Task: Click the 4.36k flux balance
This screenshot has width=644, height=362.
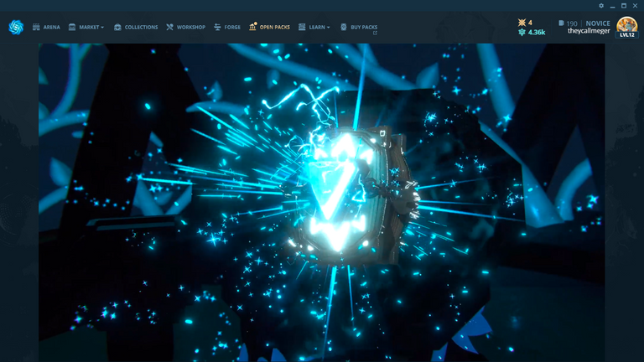Action: coord(537,32)
